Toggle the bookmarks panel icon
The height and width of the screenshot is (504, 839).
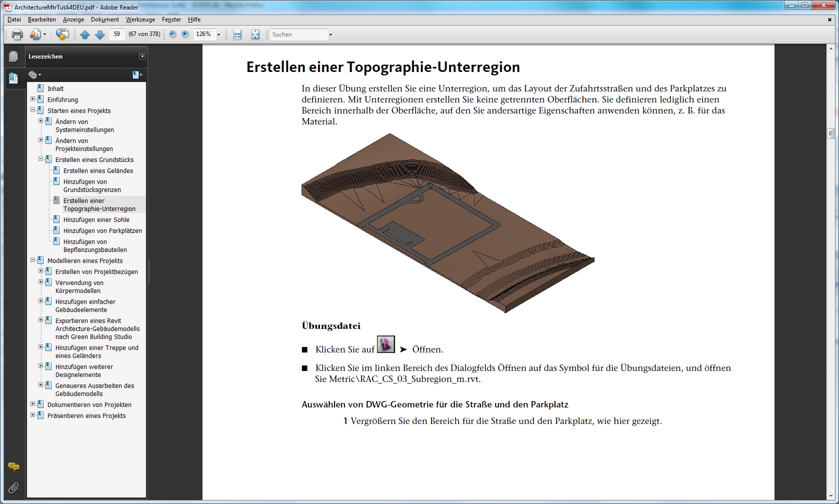13,78
